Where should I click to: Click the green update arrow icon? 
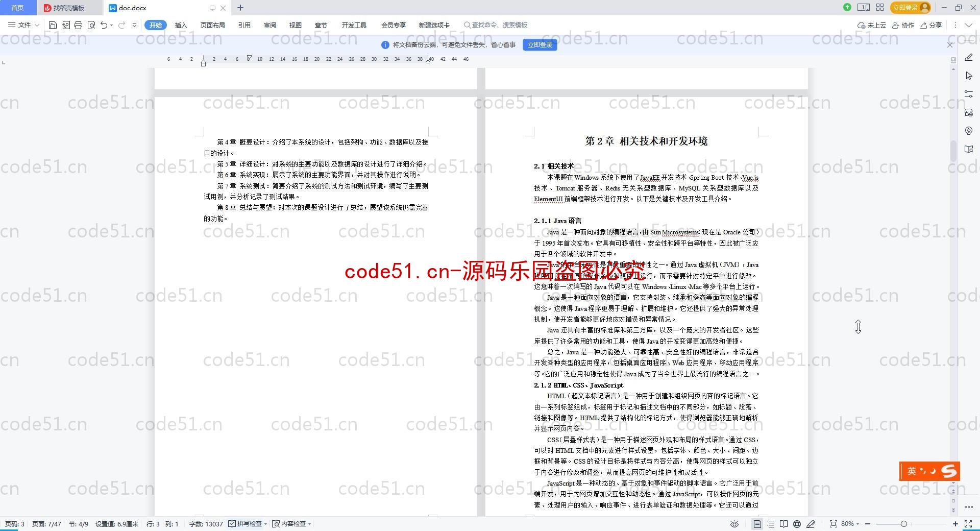[847, 7]
